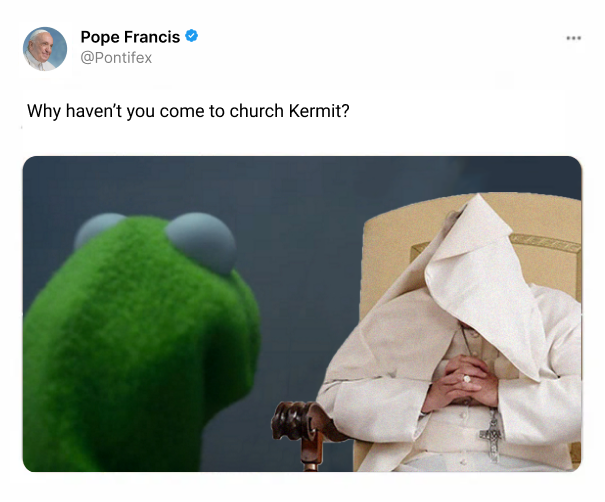
Task: Click the Pope Francis display name
Action: click(130, 37)
